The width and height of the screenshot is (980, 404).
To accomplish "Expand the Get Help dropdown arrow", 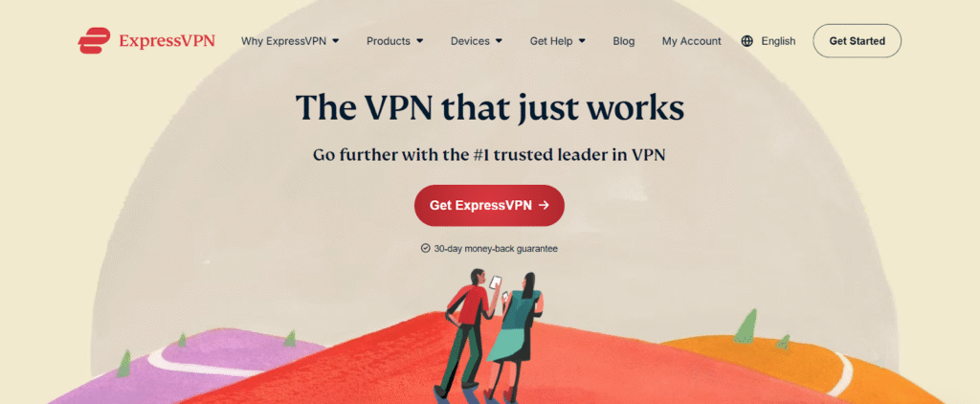I will (x=582, y=41).
